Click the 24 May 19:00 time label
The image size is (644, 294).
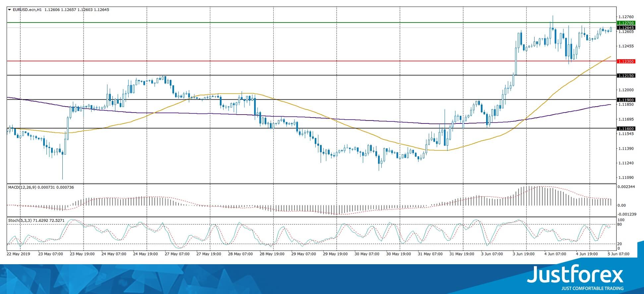tap(145, 254)
